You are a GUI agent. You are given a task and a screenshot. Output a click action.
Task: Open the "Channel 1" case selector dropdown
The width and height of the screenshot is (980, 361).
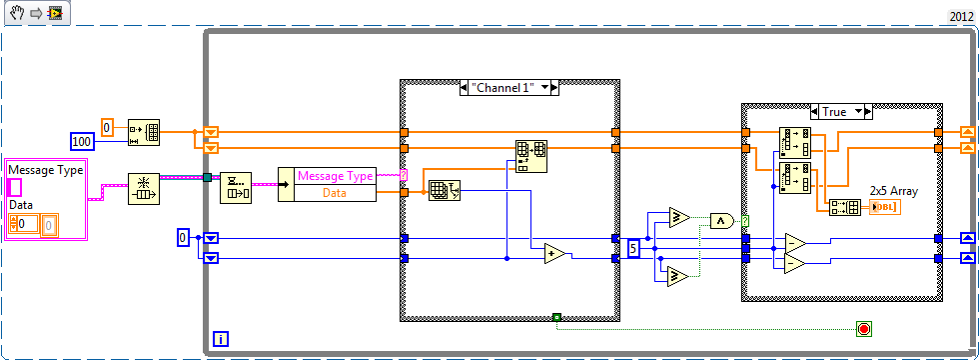pos(545,88)
